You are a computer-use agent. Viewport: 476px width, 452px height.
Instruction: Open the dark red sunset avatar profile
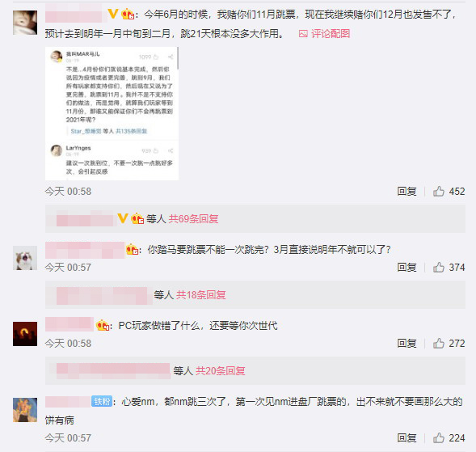tap(25, 334)
